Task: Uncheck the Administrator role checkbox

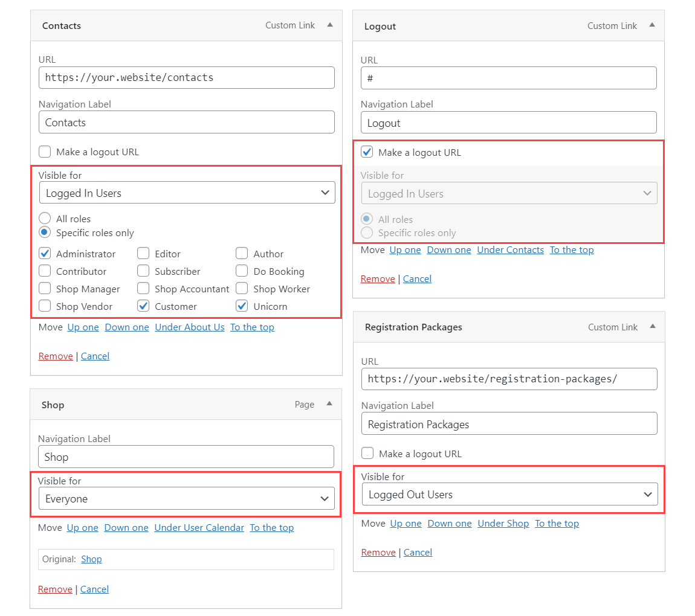Action: tap(45, 253)
